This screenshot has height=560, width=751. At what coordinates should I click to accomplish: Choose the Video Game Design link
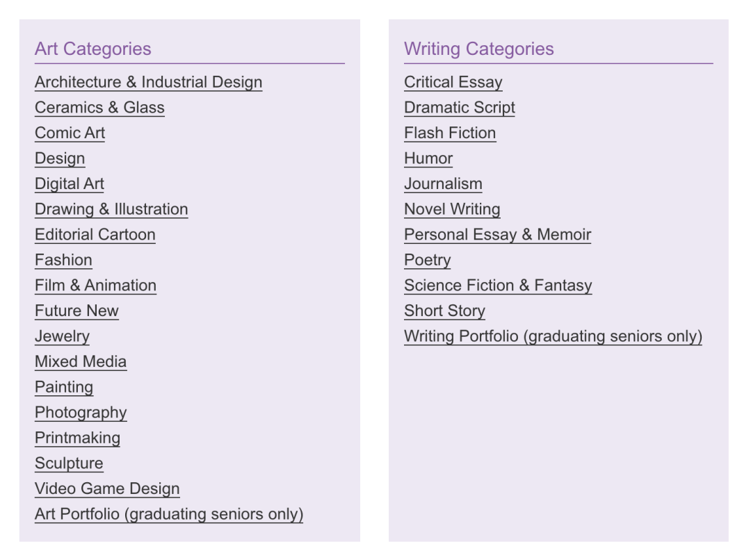107,488
